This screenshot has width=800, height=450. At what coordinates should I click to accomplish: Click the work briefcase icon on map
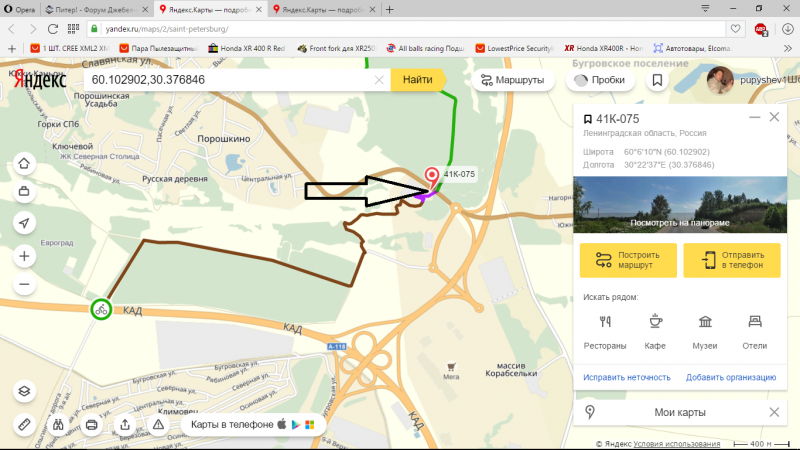coord(24,192)
